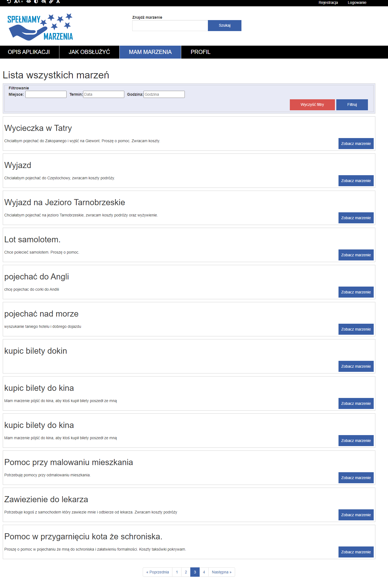Click the Godzina time filter field

coord(164,94)
